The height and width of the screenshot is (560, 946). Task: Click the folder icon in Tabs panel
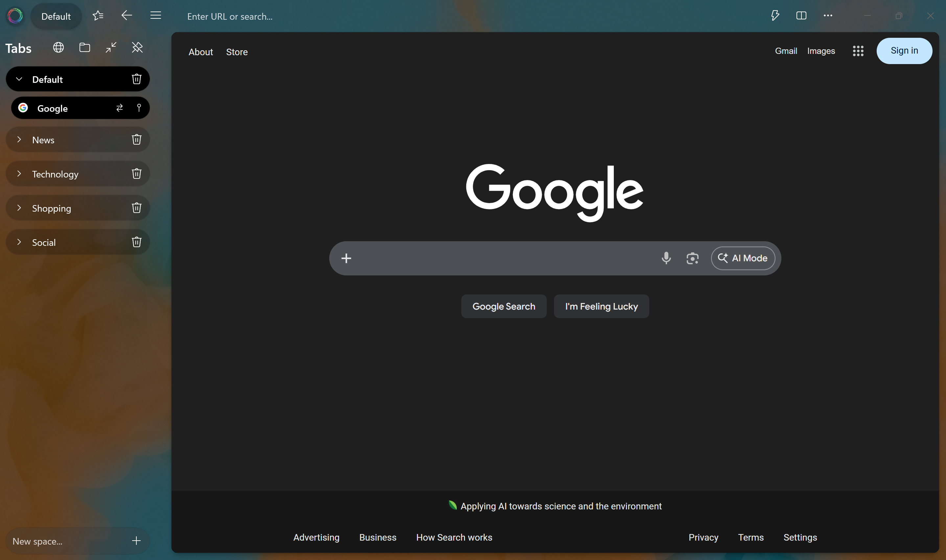click(x=84, y=48)
